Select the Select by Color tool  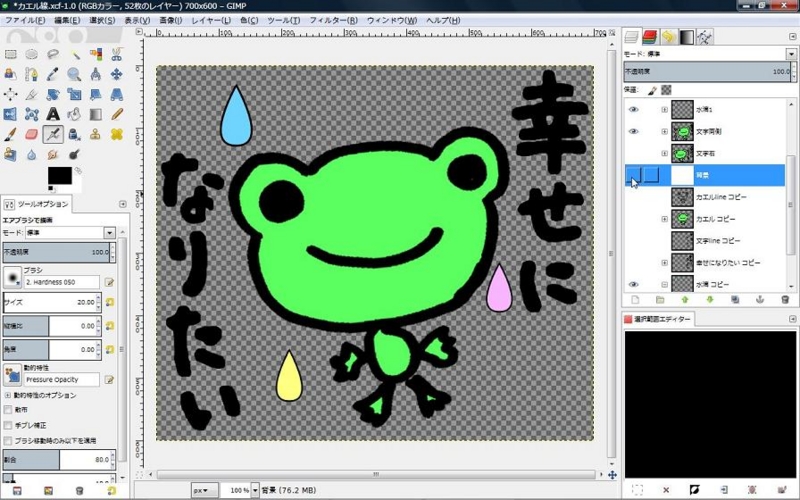tap(95, 54)
